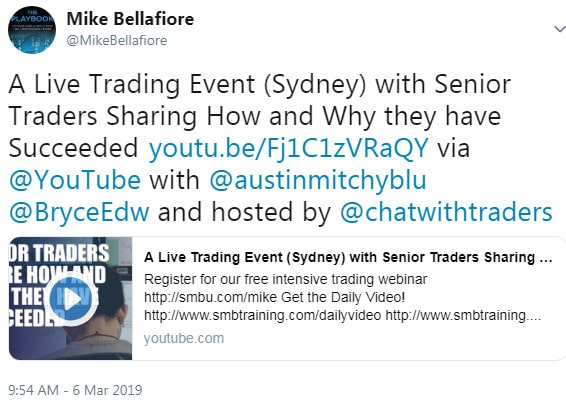
Task: Open the @austinmitchyblu mention
Action: click(x=318, y=180)
